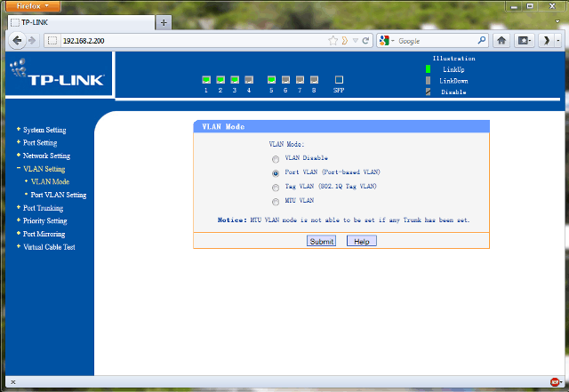Expand System Setting menu
Screen dimensions: 569x392
[44, 130]
